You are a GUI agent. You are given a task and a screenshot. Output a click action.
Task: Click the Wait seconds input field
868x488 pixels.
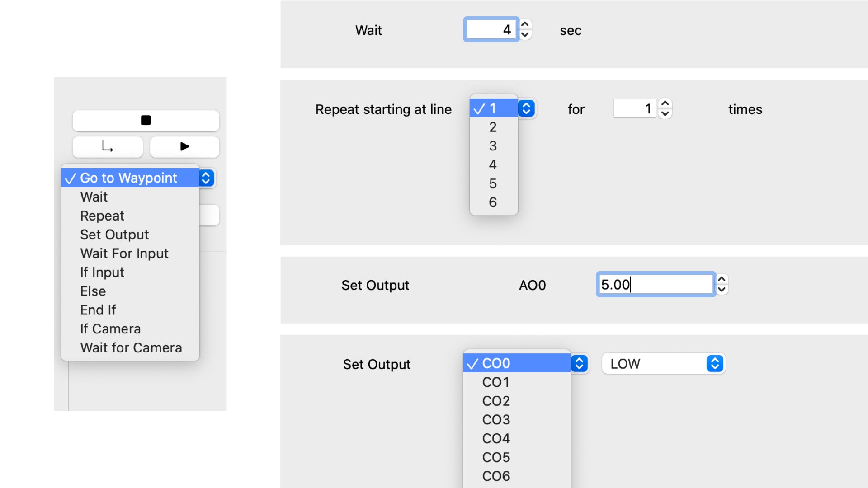[491, 30]
